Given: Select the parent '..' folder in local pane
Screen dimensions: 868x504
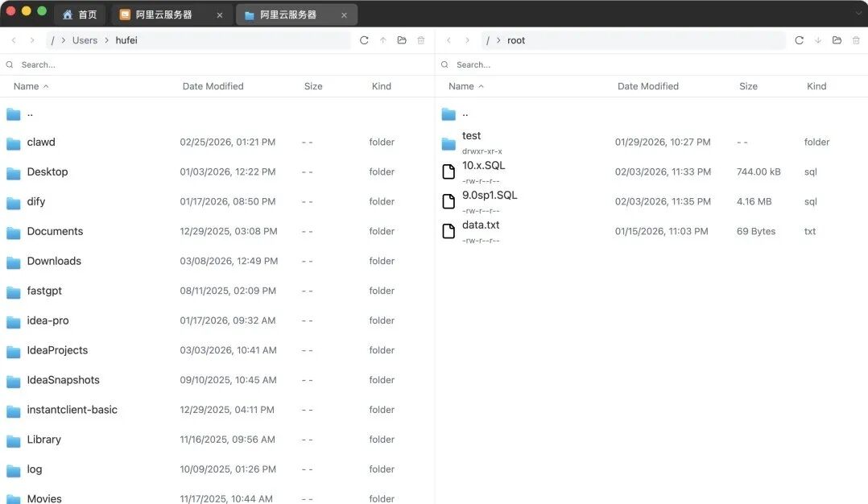Looking at the screenshot, I should click(217, 114).
